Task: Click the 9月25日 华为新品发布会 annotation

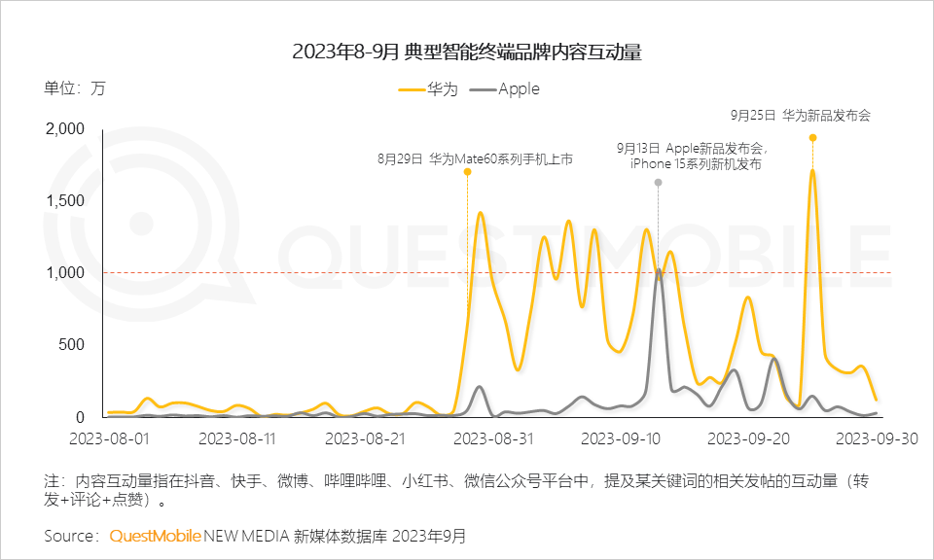Action: [800, 115]
